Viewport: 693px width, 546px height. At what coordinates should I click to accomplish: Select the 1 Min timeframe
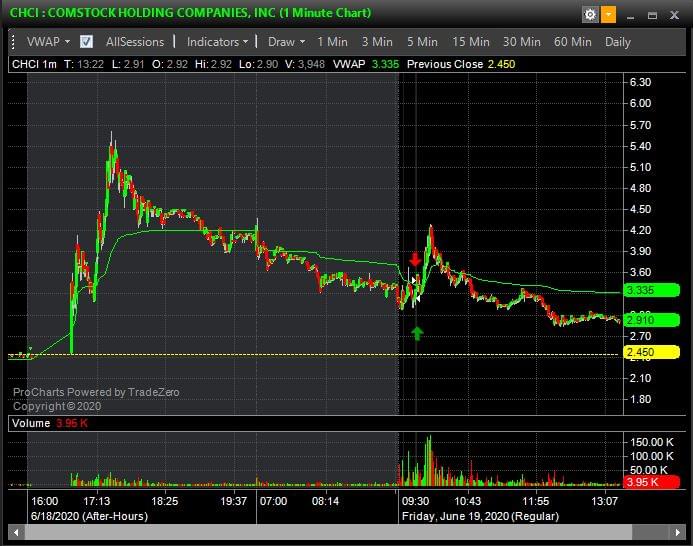[332, 42]
